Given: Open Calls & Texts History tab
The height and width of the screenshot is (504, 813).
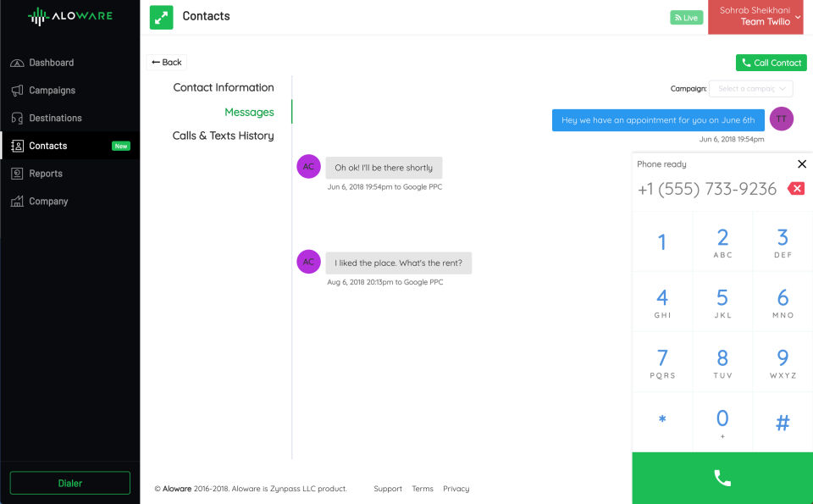Looking at the screenshot, I should (223, 136).
